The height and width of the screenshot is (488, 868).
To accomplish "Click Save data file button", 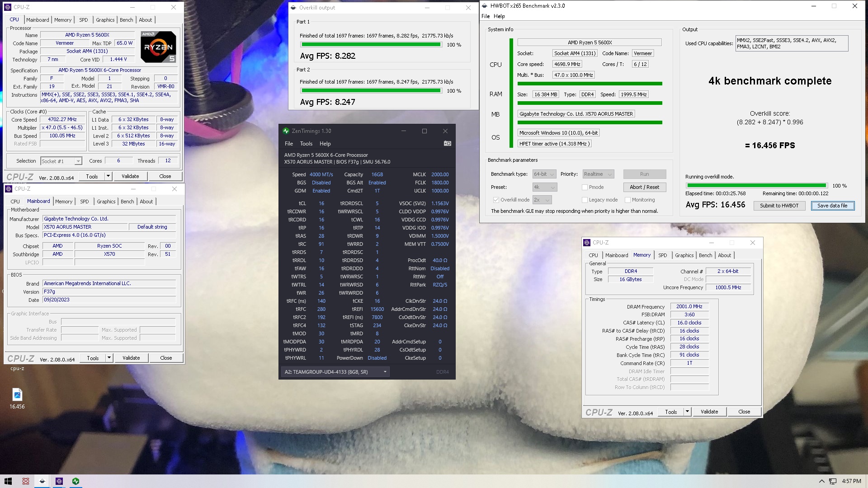I will click(832, 206).
